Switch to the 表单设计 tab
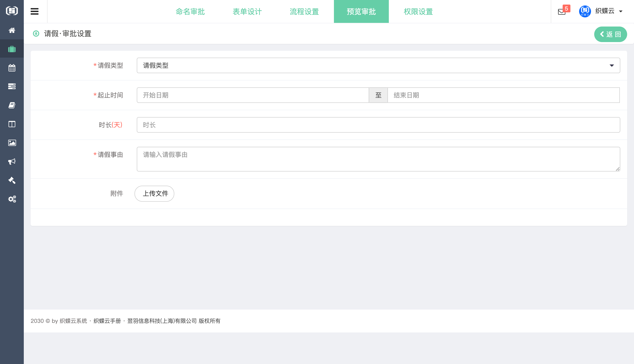Screen dimensions: 634x364 (247, 11)
